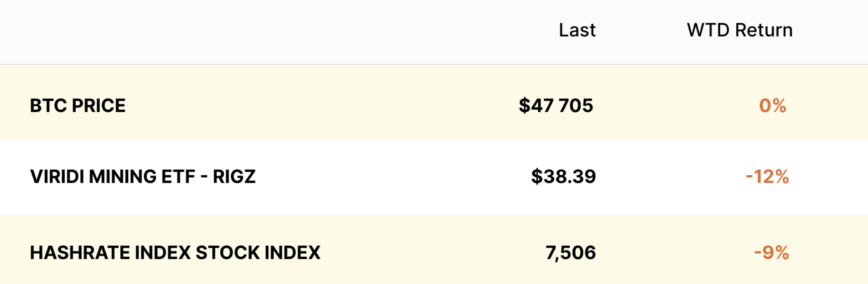
Task: Select the BTC PRICE row label
Action: [78, 106]
